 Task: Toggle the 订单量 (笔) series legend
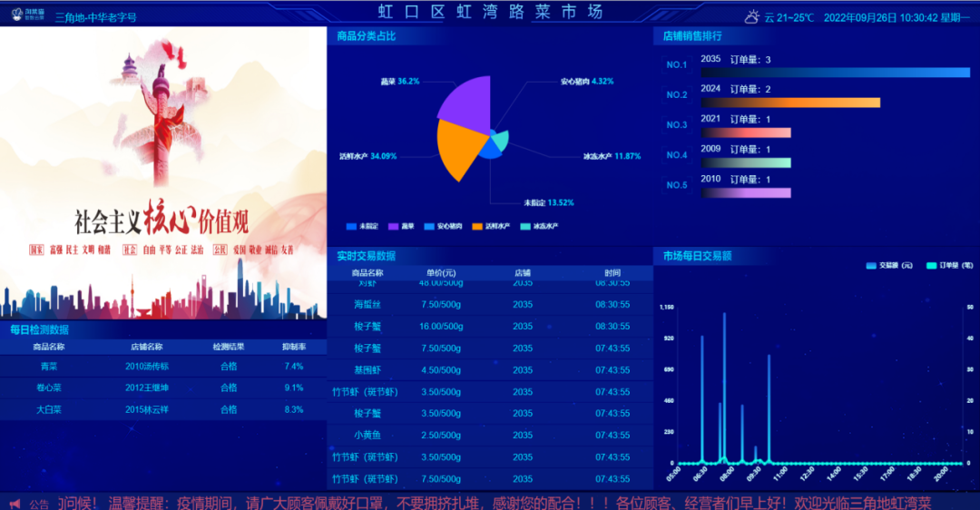point(949,265)
